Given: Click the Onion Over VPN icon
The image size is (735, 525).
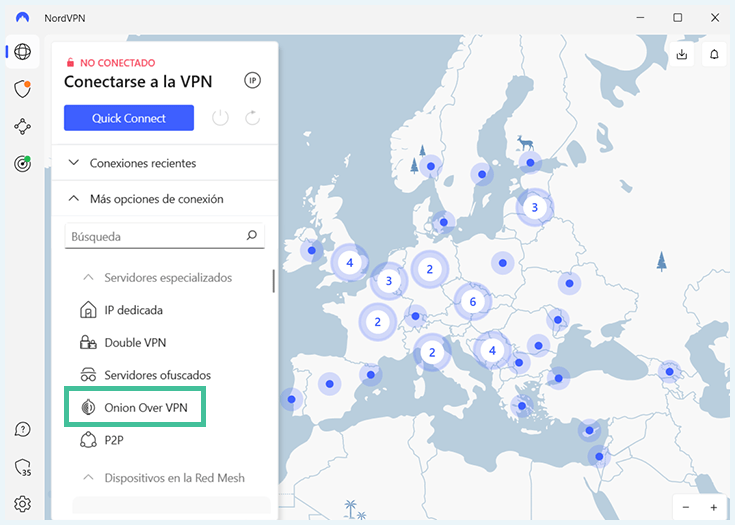Looking at the screenshot, I should click(x=88, y=407).
